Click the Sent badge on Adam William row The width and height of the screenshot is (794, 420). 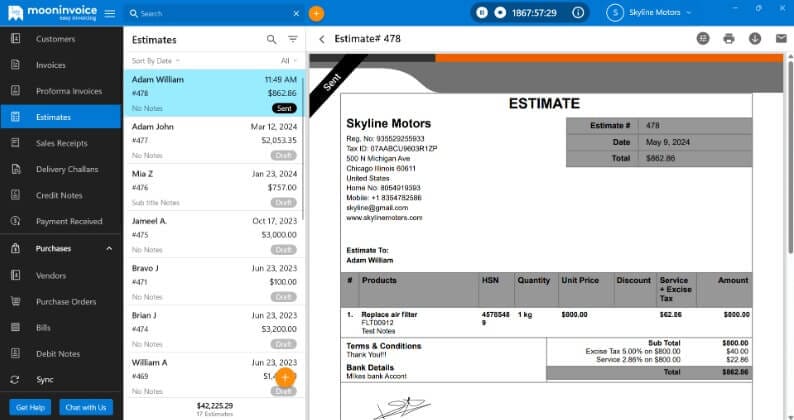284,108
